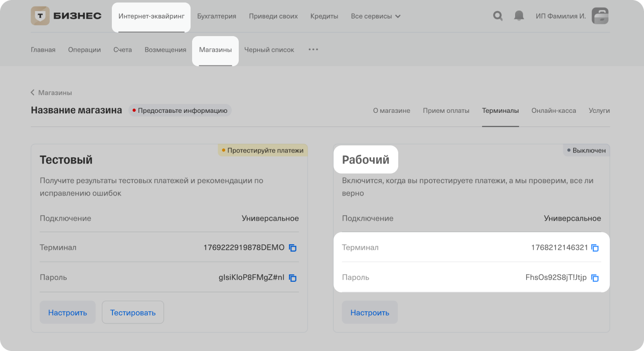Copy the test terminal password
644x351 pixels.
pyautogui.click(x=293, y=278)
